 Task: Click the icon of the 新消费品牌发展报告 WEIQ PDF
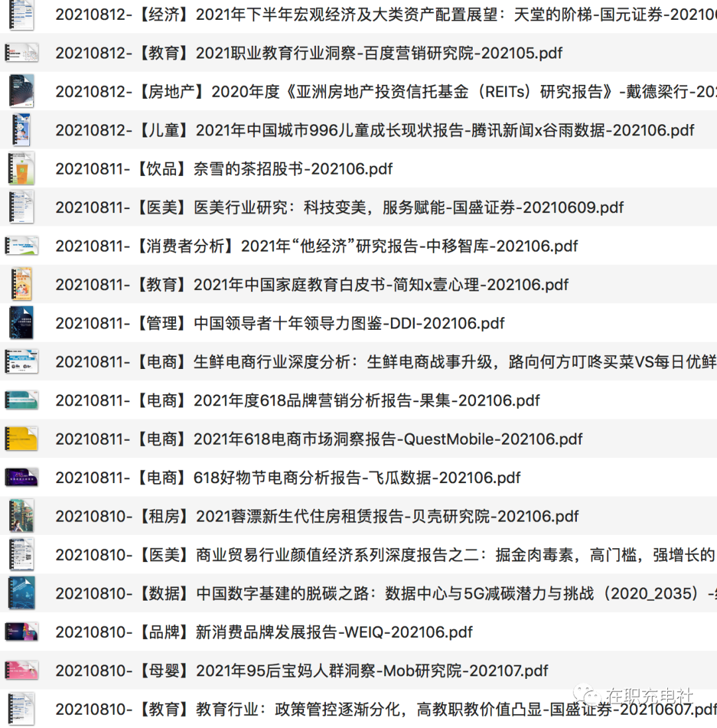21,632
